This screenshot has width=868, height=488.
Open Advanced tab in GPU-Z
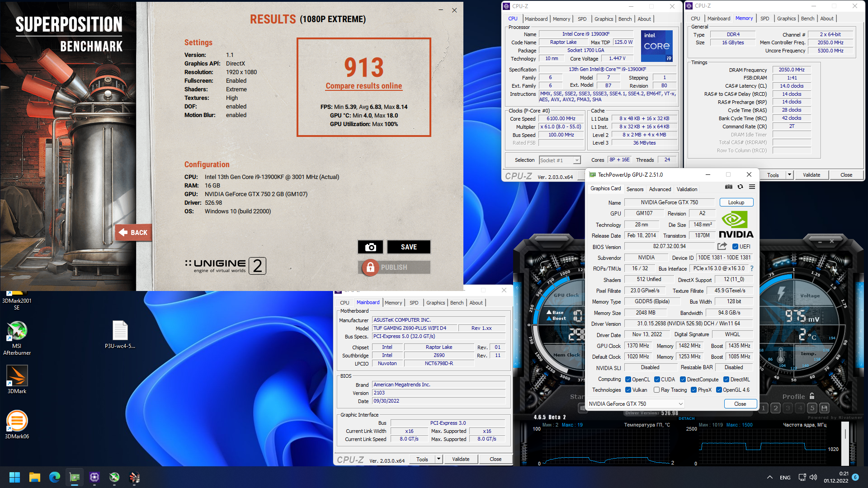click(660, 189)
